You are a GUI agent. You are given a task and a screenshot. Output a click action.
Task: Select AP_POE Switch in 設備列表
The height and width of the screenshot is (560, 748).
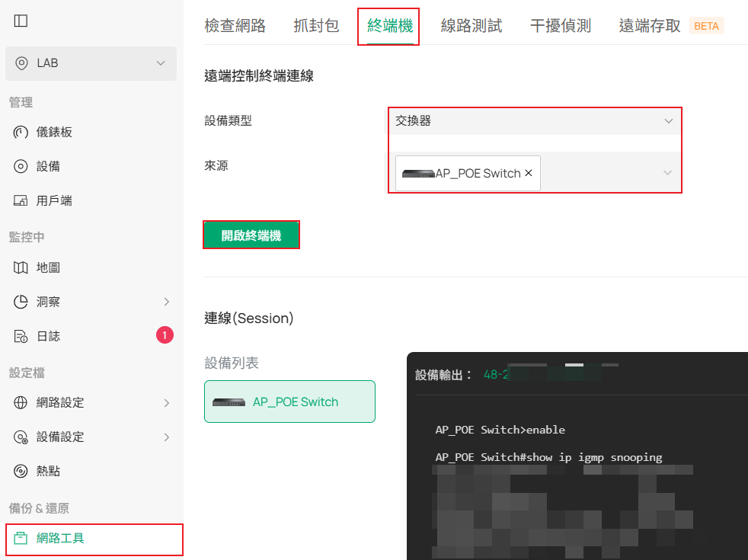(289, 402)
